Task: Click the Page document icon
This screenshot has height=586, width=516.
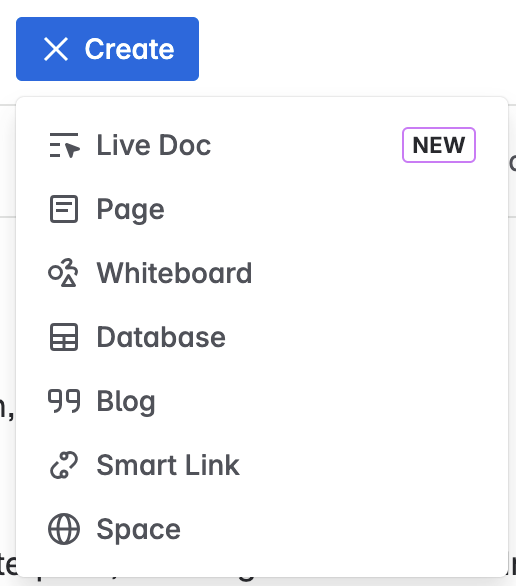Action: click(x=64, y=209)
